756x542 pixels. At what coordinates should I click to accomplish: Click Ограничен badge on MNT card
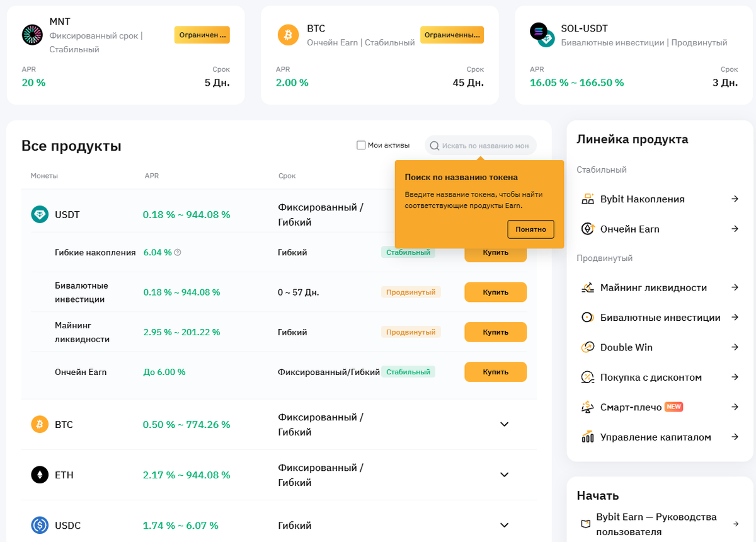202,35
